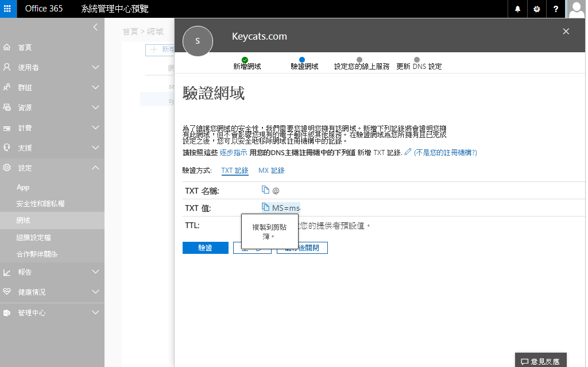Click the user icon beside 使用者
Image resolution: width=588 pixels, height=367 pixels.
(7, 67)
